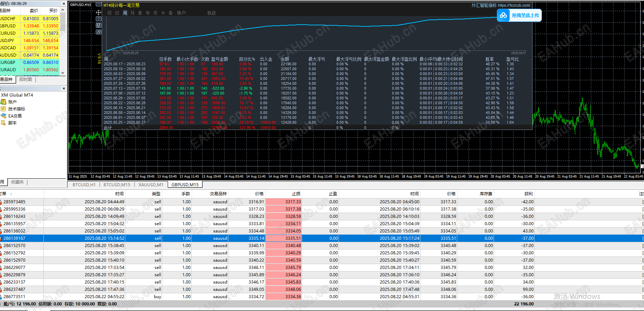
Task: Click the window restore icon in statistics panel
Action: pos(99,32)
